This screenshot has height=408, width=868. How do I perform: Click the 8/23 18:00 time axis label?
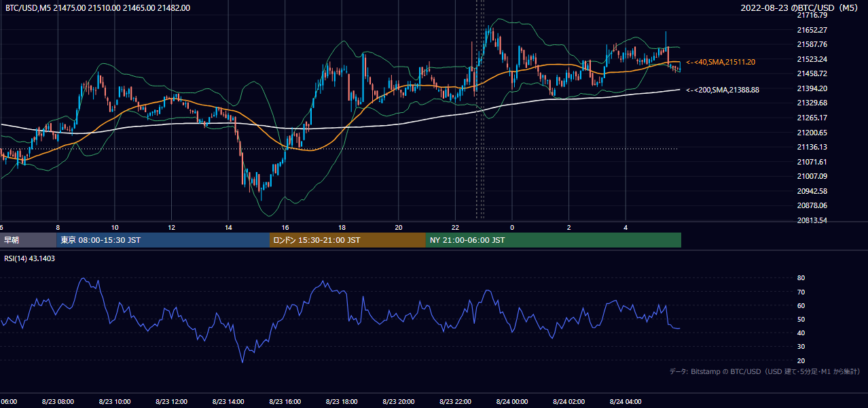(x=342, y=402)
